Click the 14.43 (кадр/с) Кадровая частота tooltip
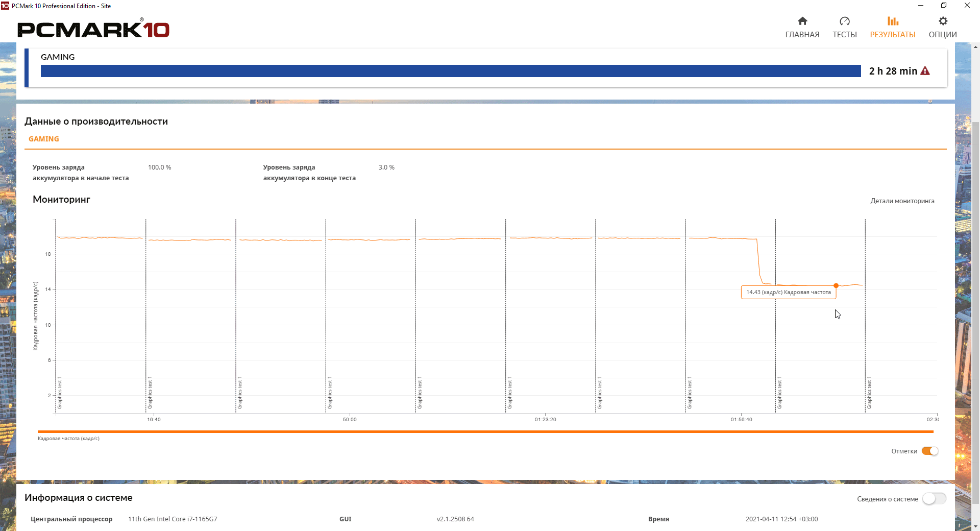Image resolution: width=980 pixels, height=531 pixels. point(789,292)
